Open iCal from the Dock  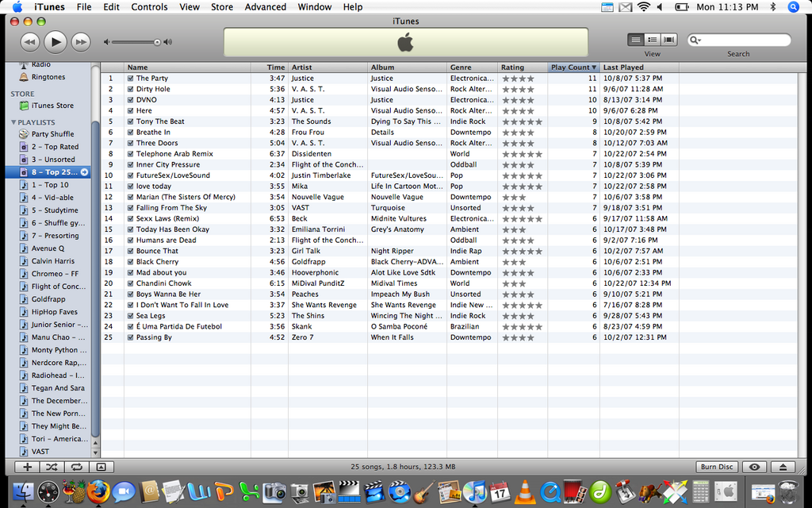[500, 491]
